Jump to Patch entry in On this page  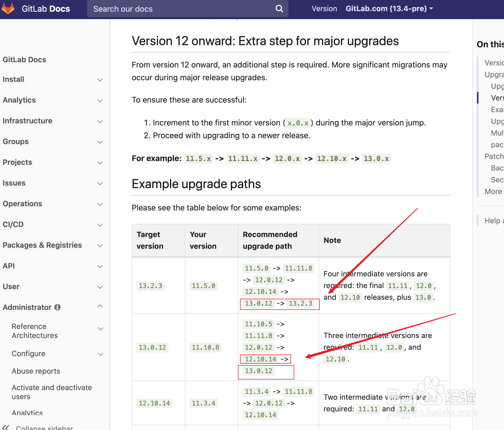494,156
